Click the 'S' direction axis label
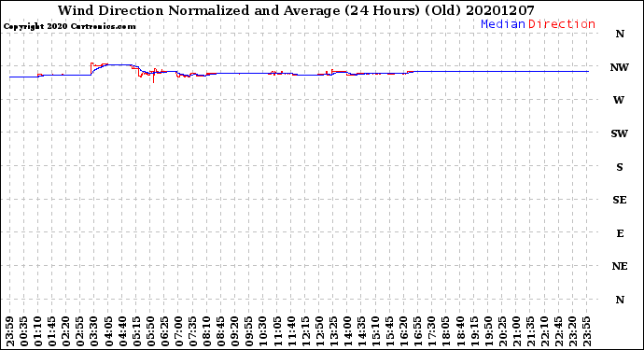The image size is (644, 350). click(x=620, y=167)
